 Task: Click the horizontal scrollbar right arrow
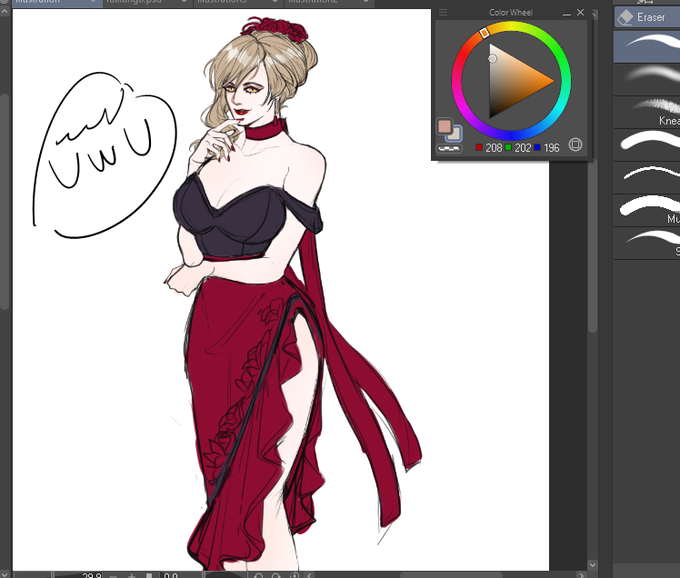click(582, 575)
